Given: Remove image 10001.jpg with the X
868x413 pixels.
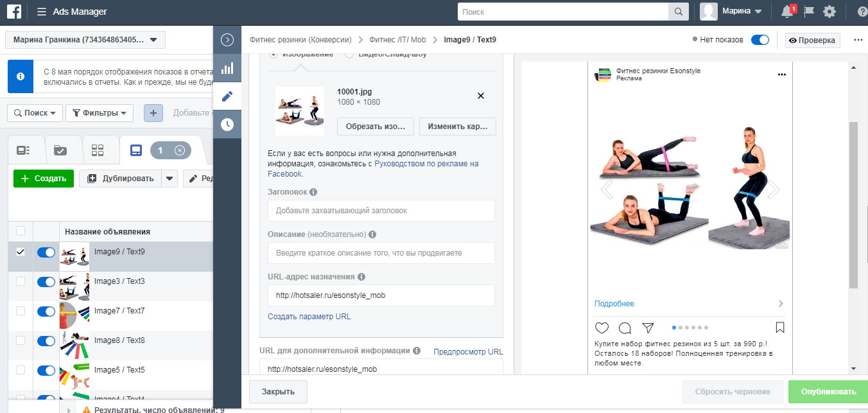Looking at the screenshot, I should [481, 96].
